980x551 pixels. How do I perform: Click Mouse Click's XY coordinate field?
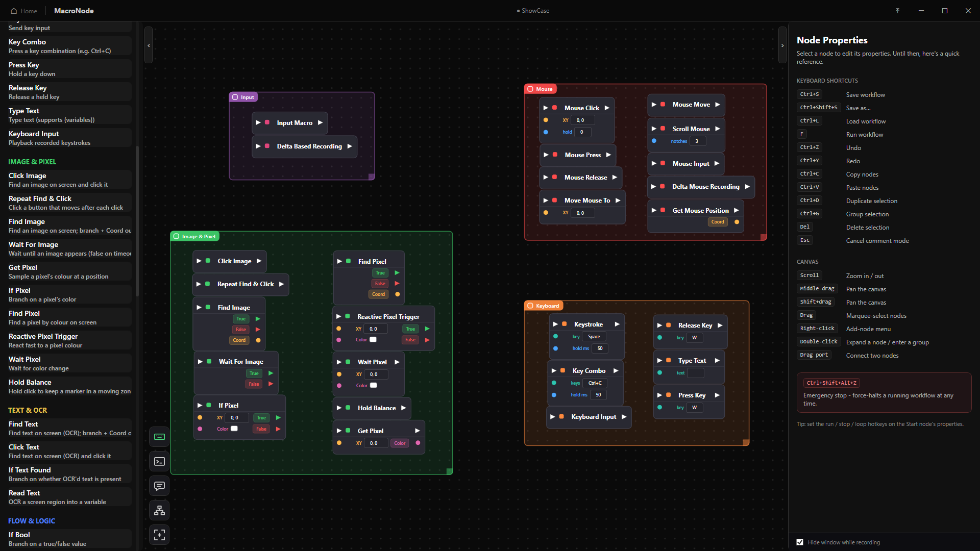click(582, 120)
